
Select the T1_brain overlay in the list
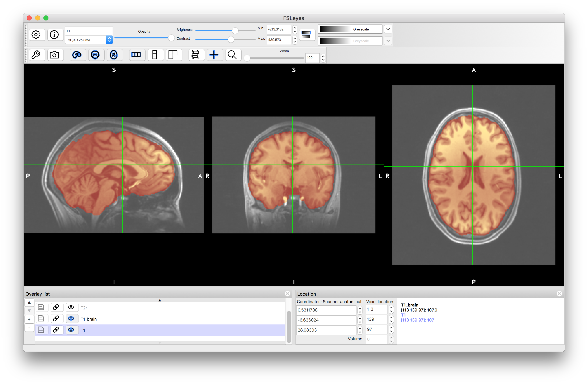(x=89, y=319)
